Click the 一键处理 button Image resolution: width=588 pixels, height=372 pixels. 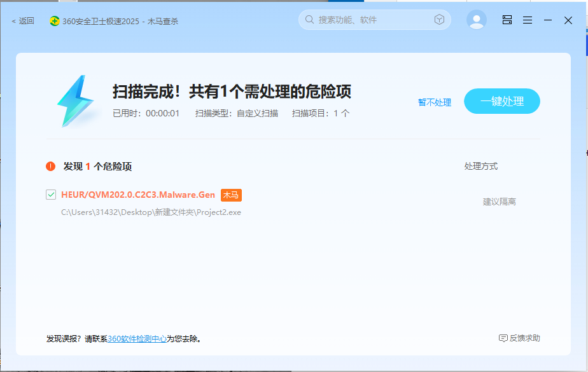tap(501, 101)
